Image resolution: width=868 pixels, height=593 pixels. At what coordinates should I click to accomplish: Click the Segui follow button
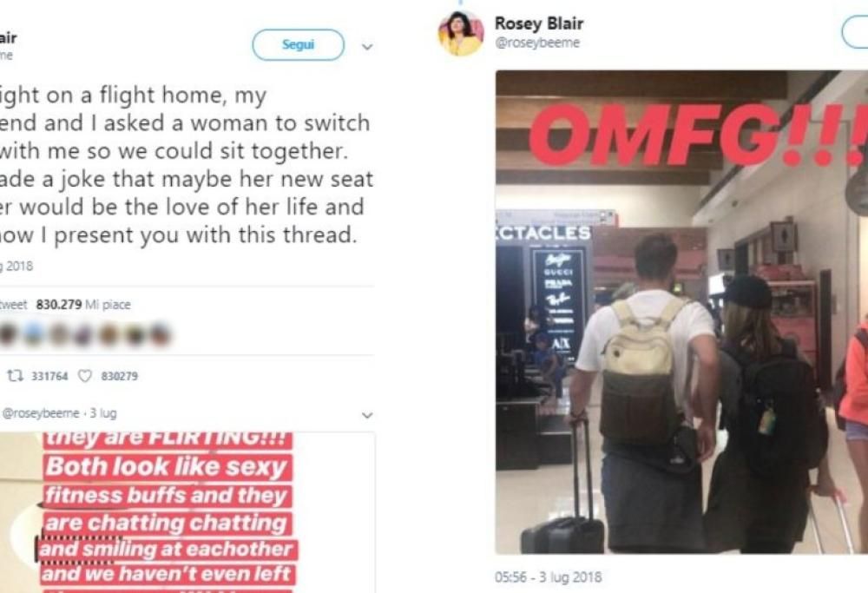(x=298, y=45)
